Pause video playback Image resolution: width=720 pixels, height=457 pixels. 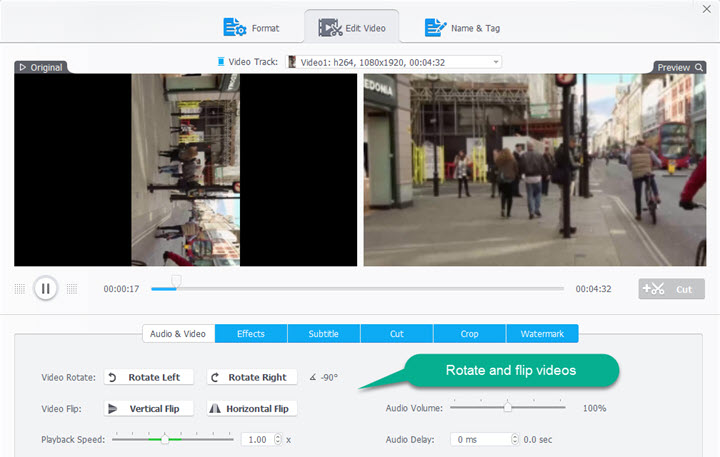click(x=45, y=288)
